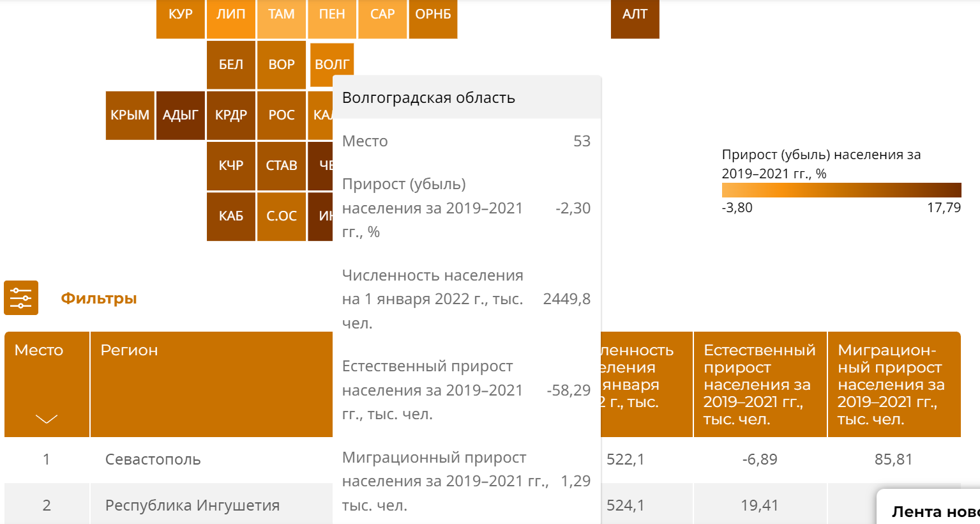The width and height of the screenshot is (980, 524).
Task: Select the АДЫГ region tile
Action: 181,115
